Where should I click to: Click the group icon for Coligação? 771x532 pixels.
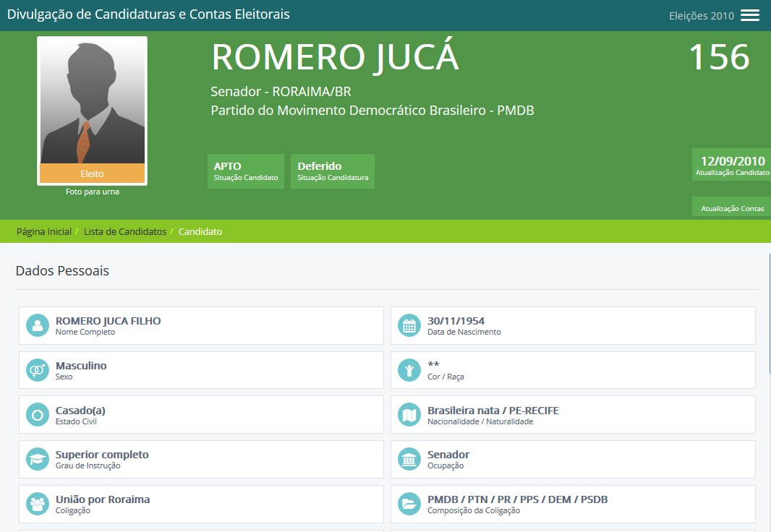click(x=38, y=504)
